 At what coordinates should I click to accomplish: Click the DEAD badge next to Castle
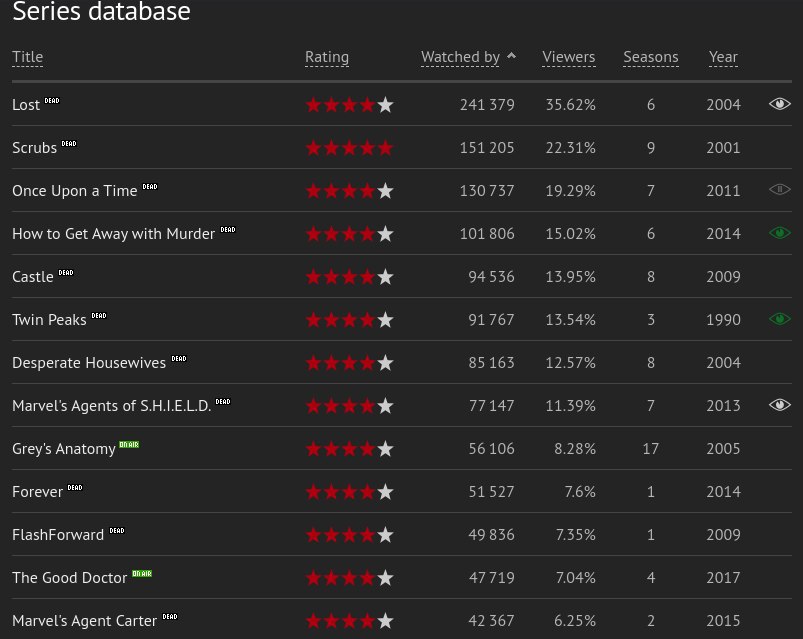[x=66, y=273]
